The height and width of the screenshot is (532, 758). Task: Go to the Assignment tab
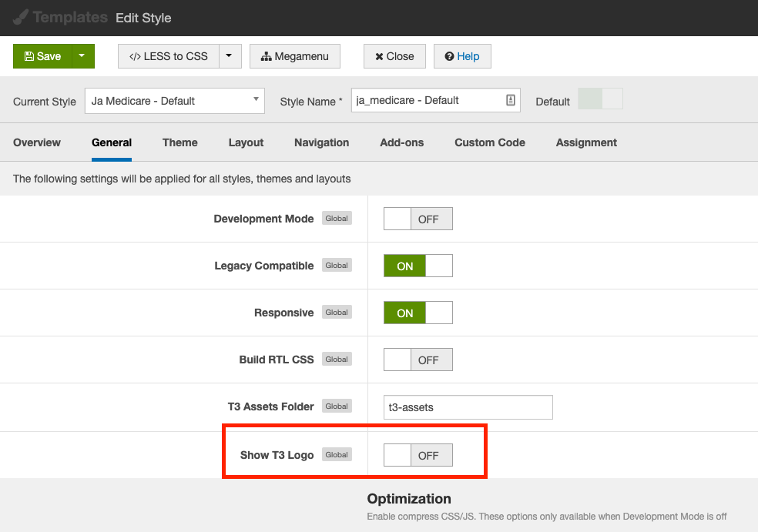pyautogui.click(x=586, y=142)
